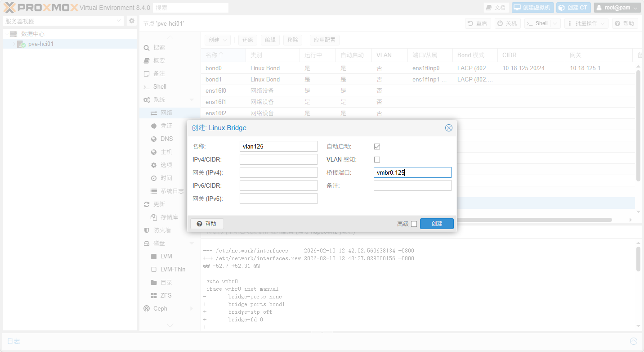Screen dimensions: 644x352
Task: Click the 关机 shutdown button
Action: pos(507,23)
